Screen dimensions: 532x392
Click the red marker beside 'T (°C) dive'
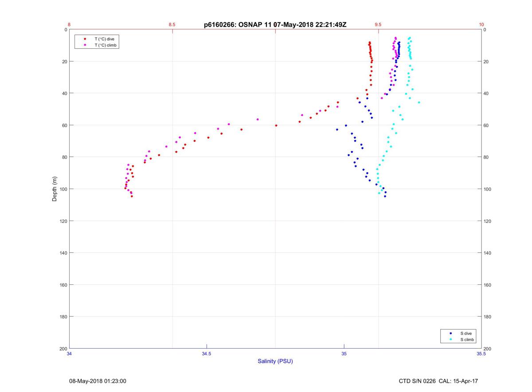[x=85, y=39]
